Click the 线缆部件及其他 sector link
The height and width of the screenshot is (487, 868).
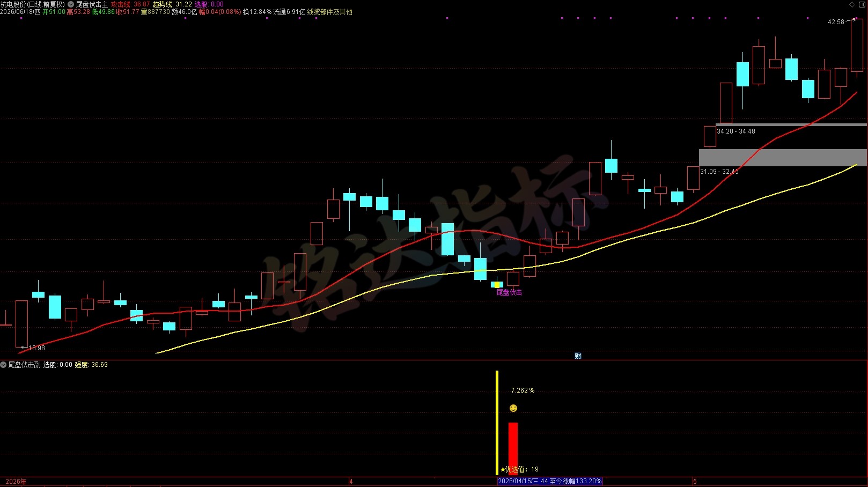tap(329, 12)
